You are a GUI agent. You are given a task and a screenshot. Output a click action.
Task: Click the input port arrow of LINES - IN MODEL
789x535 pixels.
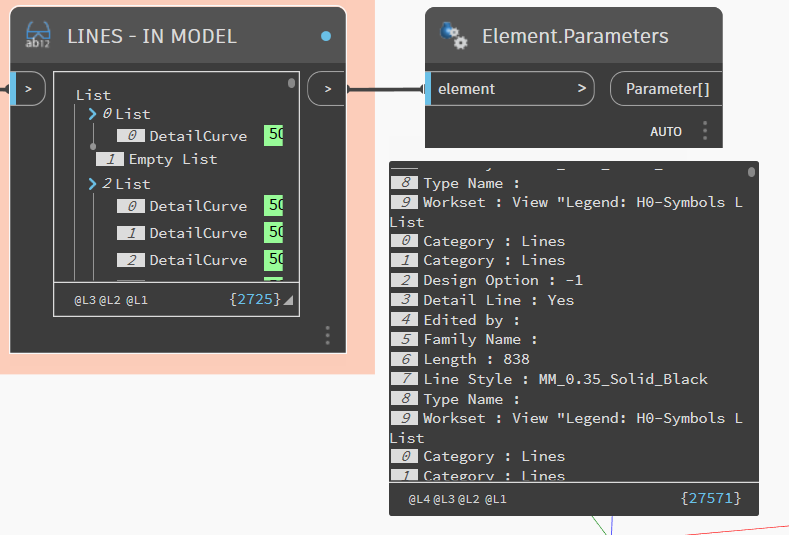[x=28, y=89]
